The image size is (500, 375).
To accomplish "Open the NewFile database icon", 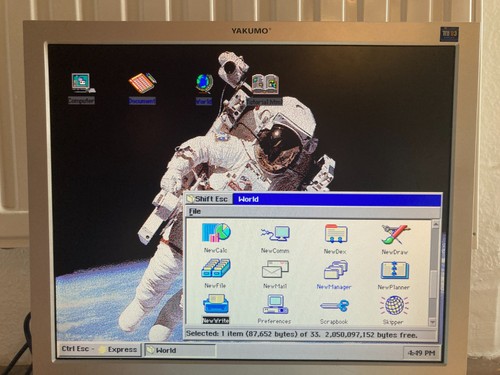I will click(216, 269).
